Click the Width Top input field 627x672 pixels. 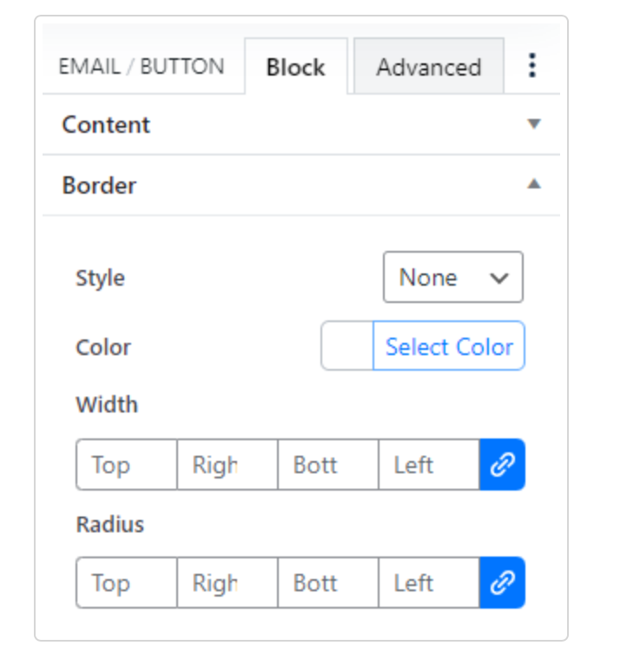tap(127, 464)
